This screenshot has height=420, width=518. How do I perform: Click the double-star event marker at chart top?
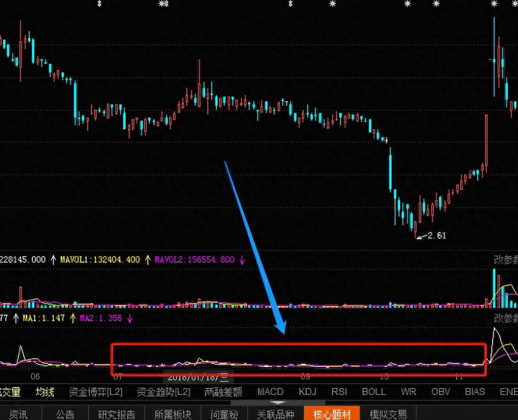pyautogui.click(x=163, y=4)
